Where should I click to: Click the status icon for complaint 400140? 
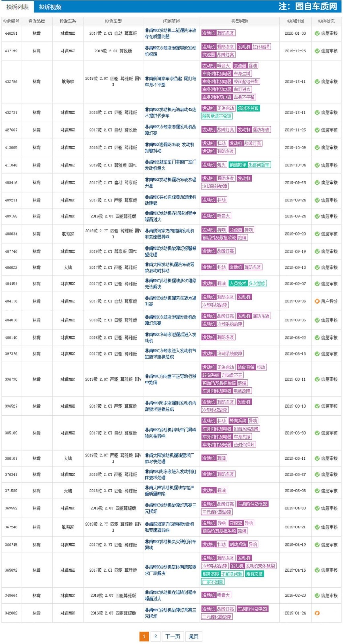click(317, 338)
